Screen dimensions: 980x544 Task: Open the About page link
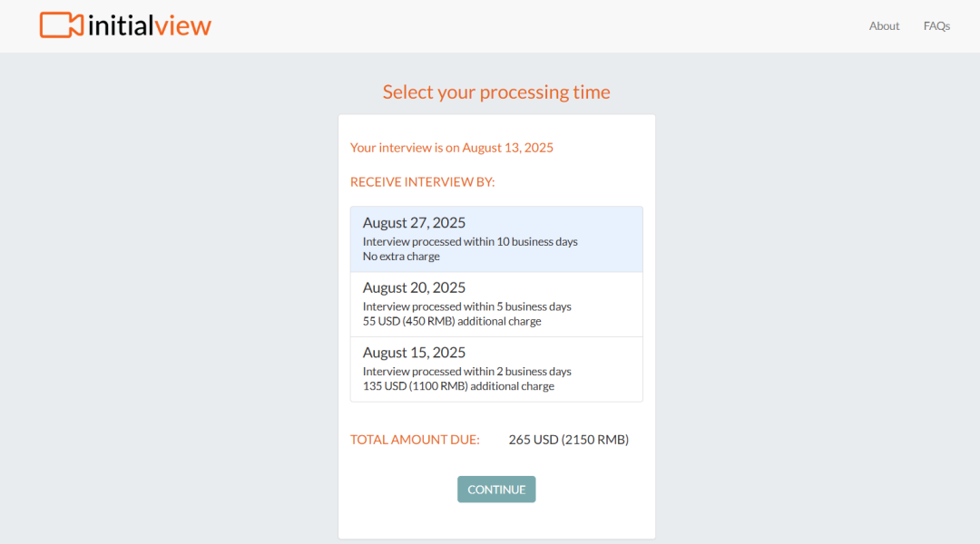click(884, 25)
